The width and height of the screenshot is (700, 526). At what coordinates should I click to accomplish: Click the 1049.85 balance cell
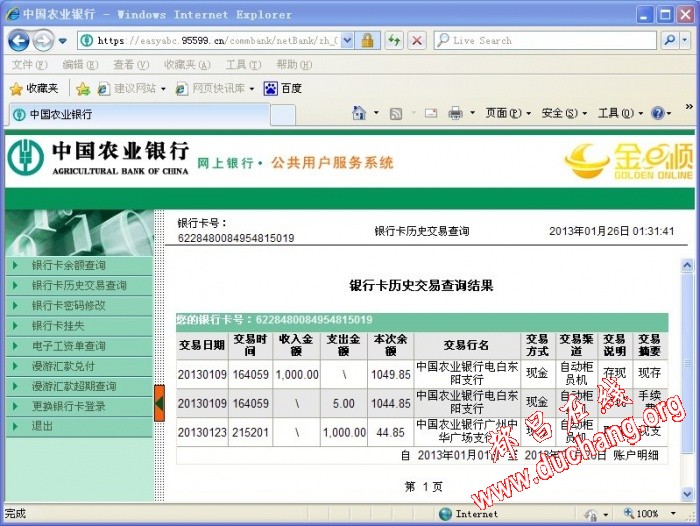(x=391, y=374)
